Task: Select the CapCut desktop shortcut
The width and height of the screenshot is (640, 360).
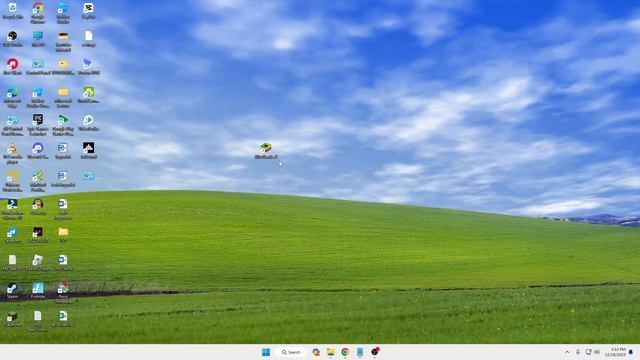Action: point(88,11)
